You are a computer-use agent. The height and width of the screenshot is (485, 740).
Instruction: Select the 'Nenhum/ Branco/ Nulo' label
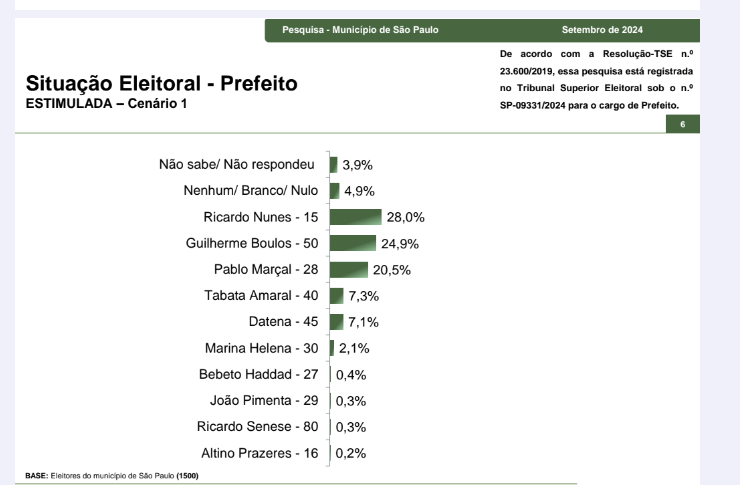[x=251, y=191]
